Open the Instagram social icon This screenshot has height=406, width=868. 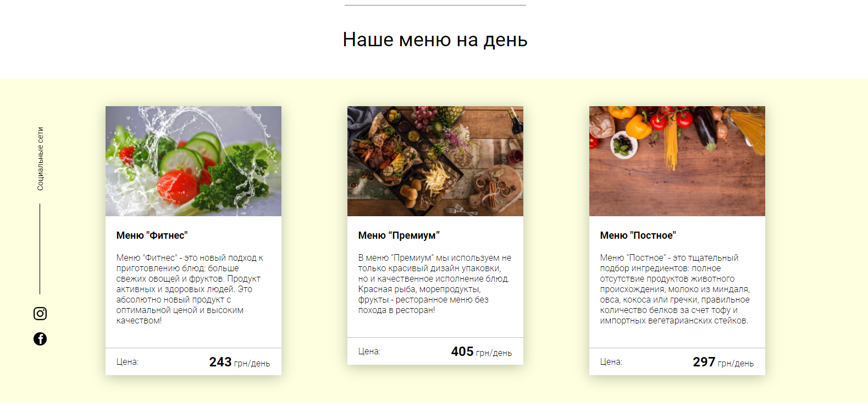point(40,314)
